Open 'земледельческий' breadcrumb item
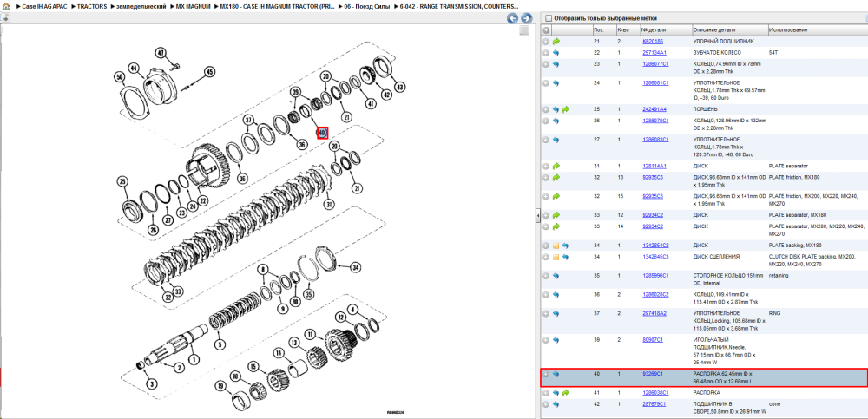 click(x=141, y=5)
